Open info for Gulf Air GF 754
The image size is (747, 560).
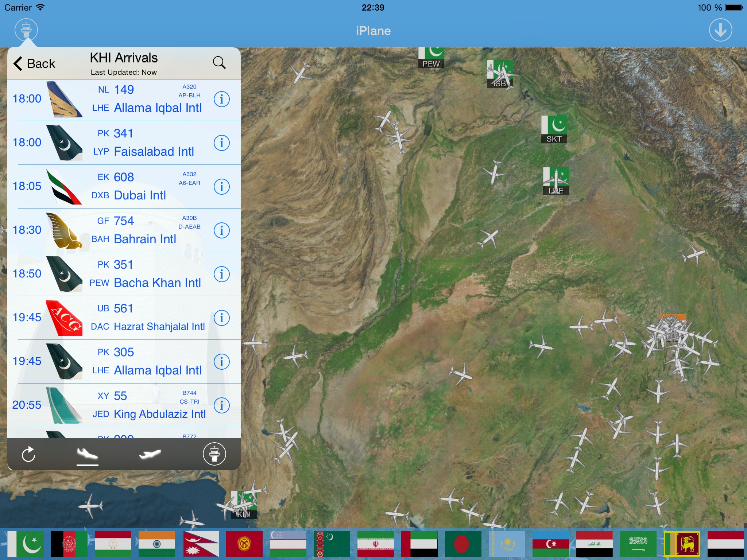click(221, 230)
